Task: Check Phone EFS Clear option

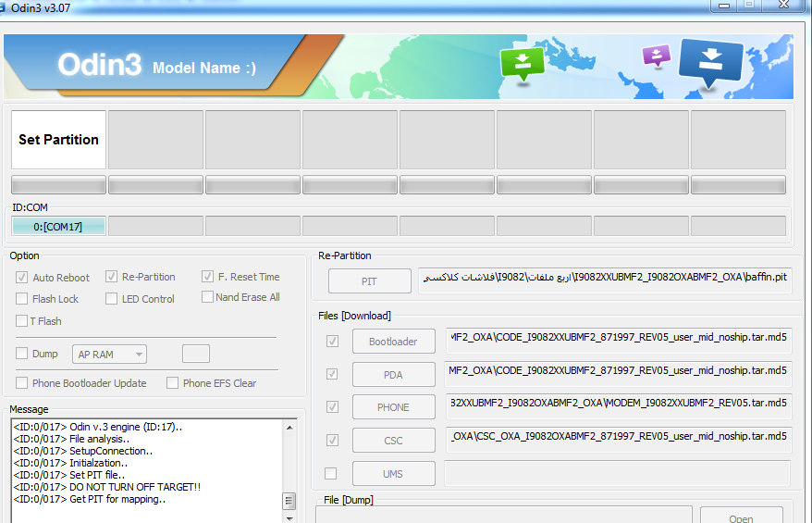Action: [x=172, y=383]
